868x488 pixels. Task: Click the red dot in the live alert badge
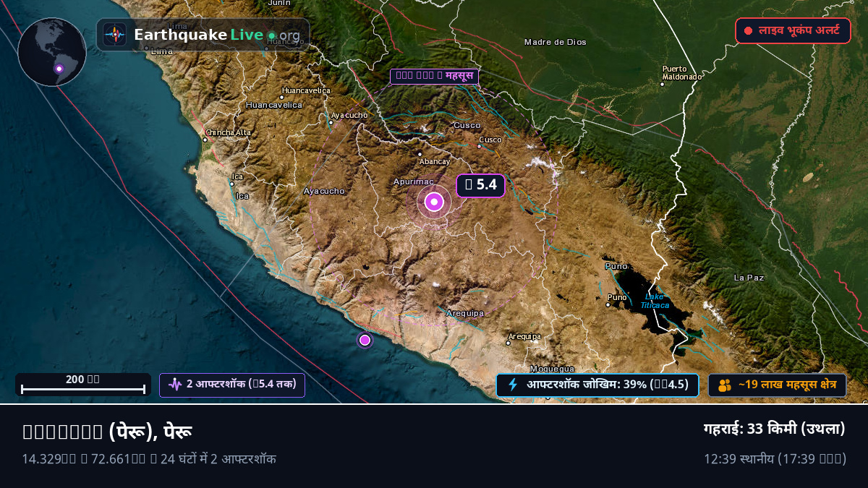click(x=749, y=31)
